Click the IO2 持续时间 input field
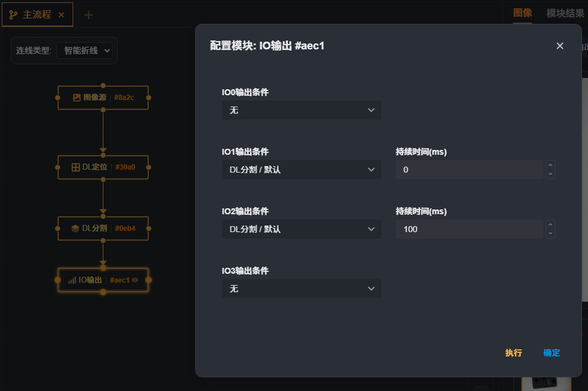Viewport: 588px width, 391px height. (x=469, y=229)
